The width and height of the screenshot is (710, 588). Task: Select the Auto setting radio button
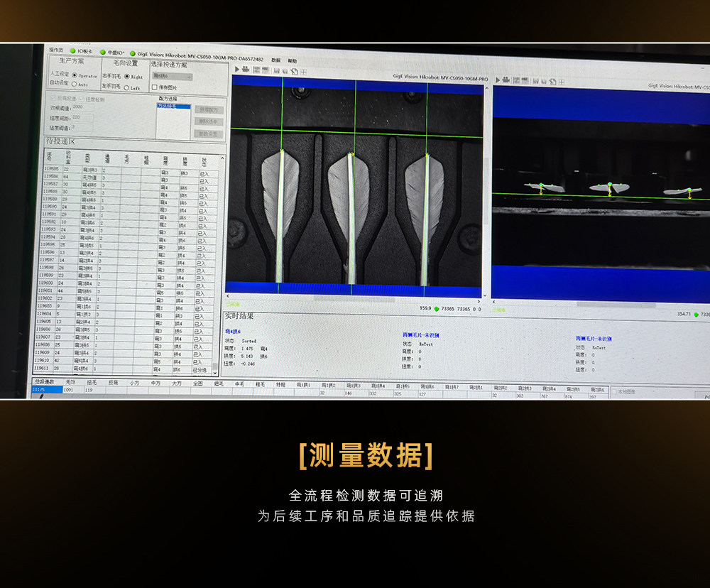[x=75, y=85]
